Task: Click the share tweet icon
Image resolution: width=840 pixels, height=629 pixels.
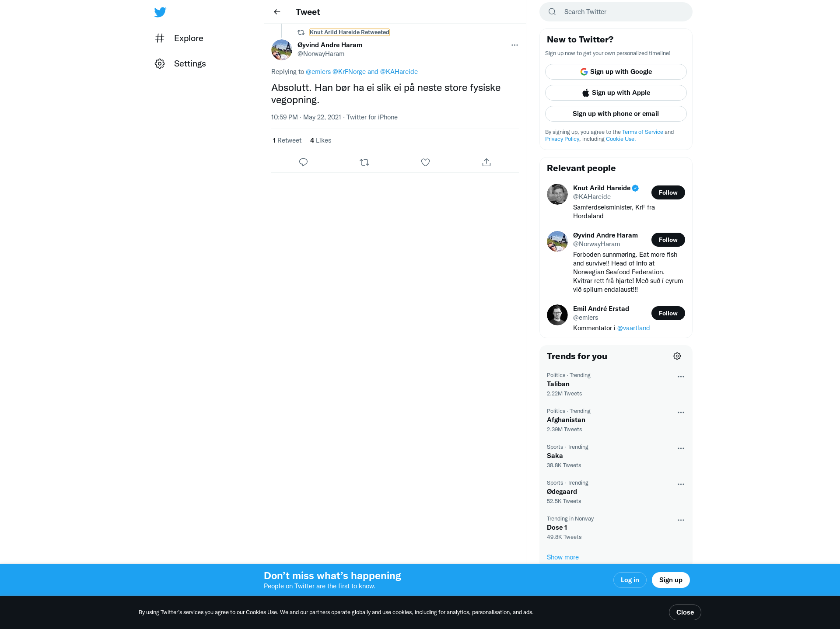Action: [x=486, y=162]
